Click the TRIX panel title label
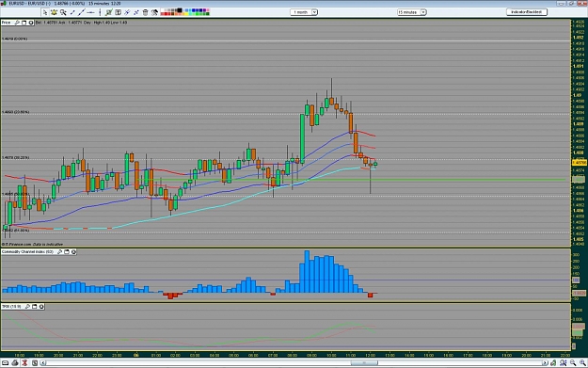The width and height of the screenshot is (588, 368). (x=11, y=307)
